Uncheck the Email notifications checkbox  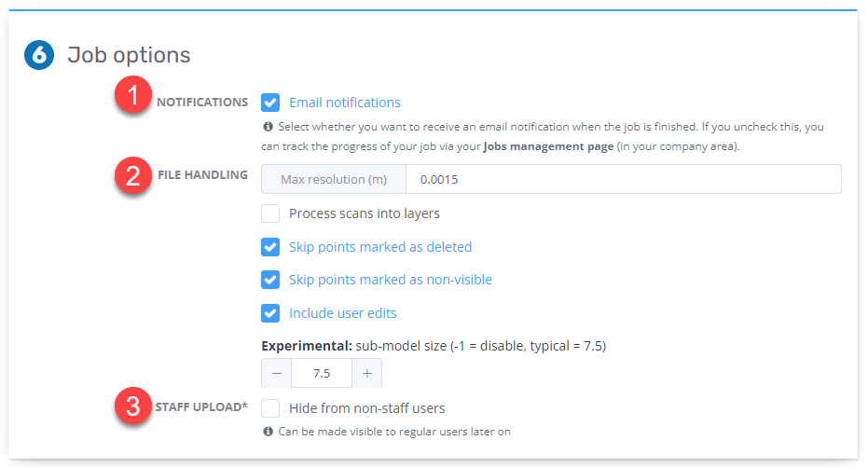point(270,103)
